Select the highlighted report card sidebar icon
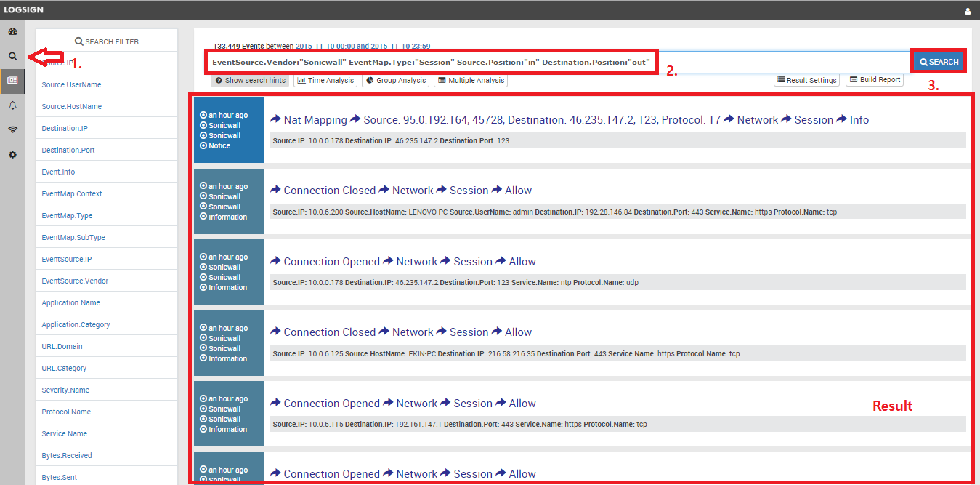This screenshot has width=980, height=485. (x=12, y=80)
